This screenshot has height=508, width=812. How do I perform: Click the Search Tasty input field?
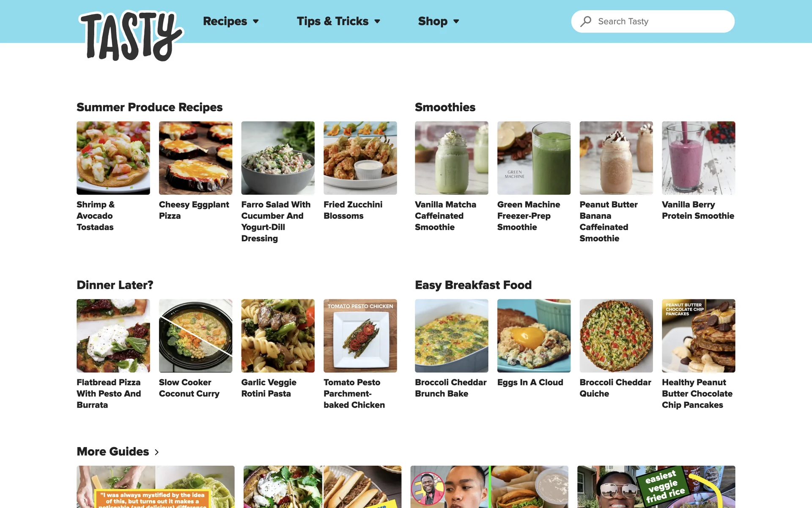pyautogui.click(x=653, y=21)
